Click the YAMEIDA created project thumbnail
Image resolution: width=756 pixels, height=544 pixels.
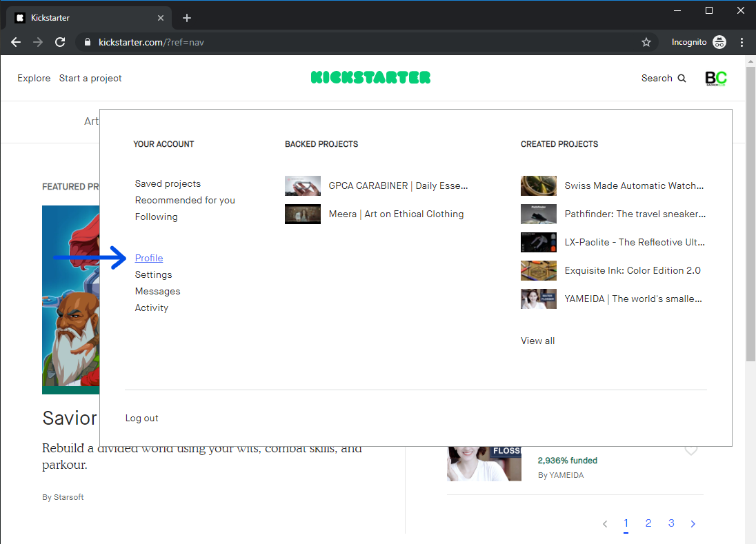point(539,299)
